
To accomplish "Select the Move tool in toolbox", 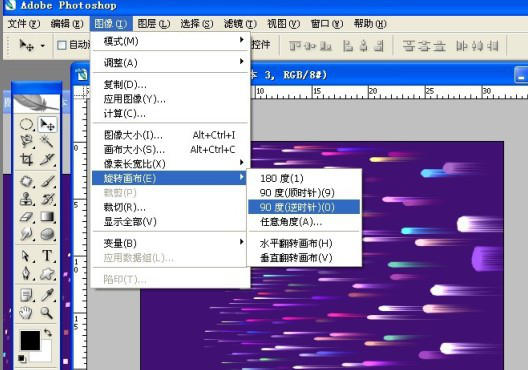I will point(47,125).
